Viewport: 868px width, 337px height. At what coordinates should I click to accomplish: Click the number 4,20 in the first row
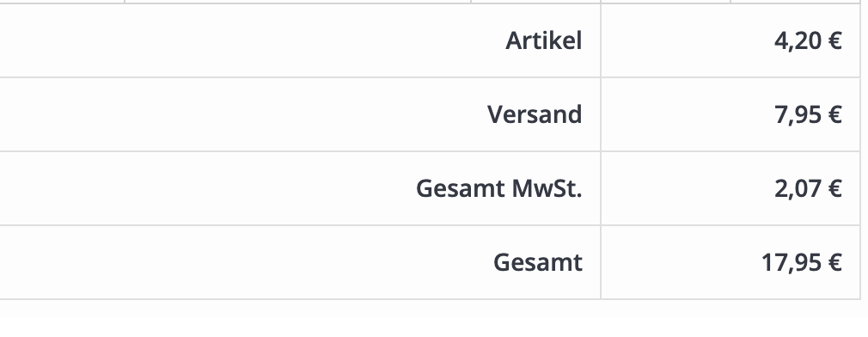[798, 41]
